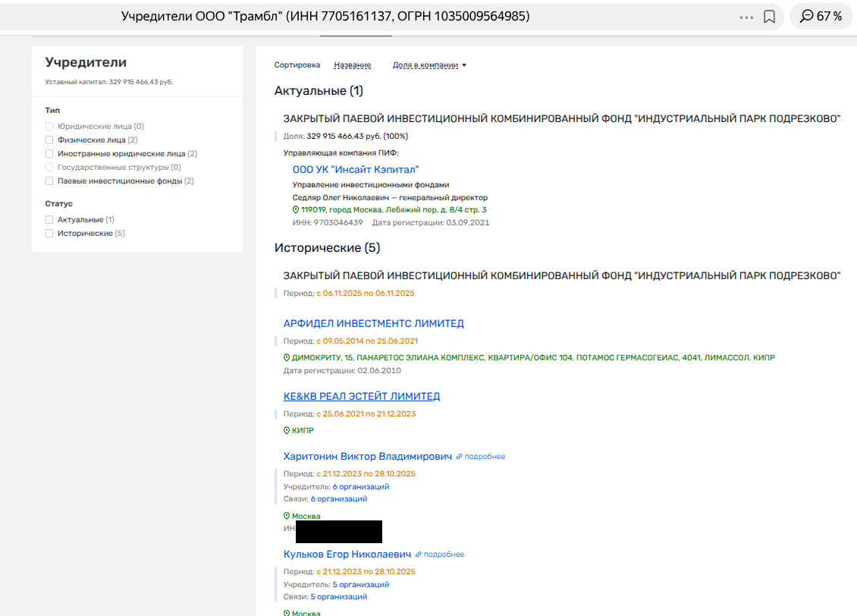Open the 6 организаций founder link for Харитонин
Viewport: 857px width, 616px height.
click(360, 487)
